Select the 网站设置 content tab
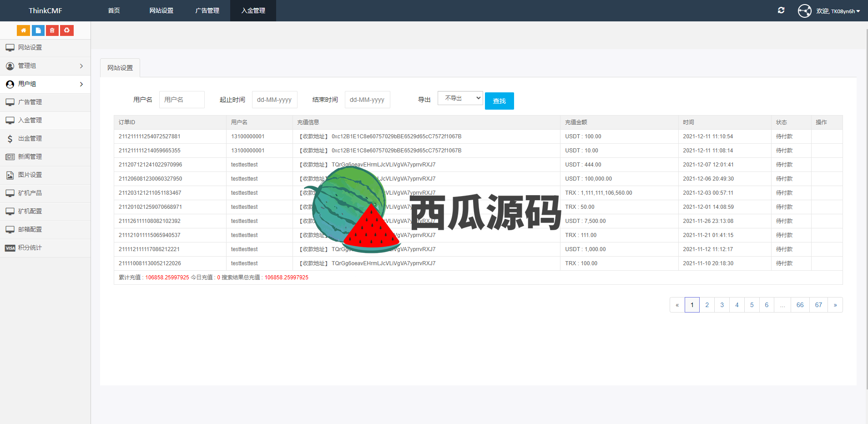This screenshot has width=868, height=424. click(120, 68)
